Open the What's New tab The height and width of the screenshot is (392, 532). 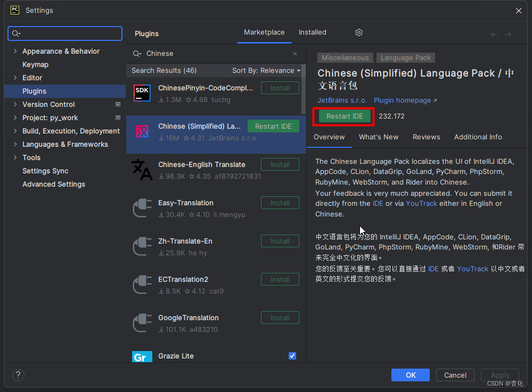coord(379,137)
